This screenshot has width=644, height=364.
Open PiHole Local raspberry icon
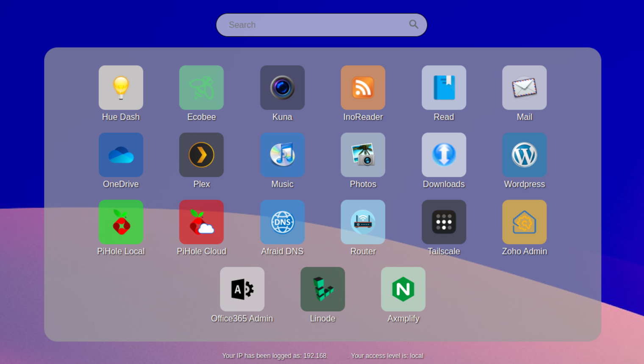[121, 222]
